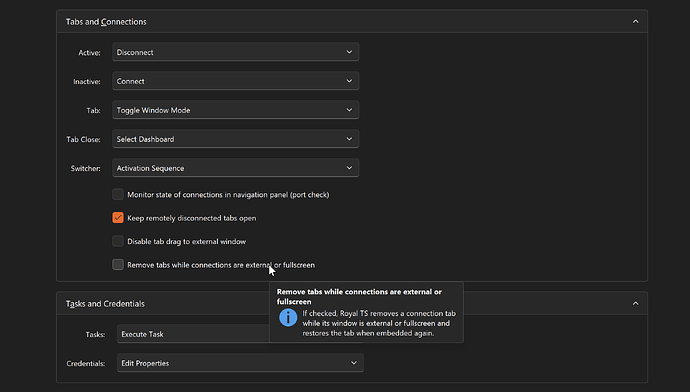Uncheck Keep remotely disconnected tabs open
This screenshot has width=690, height=392.
pyautogui.click(x=118, y=217)
